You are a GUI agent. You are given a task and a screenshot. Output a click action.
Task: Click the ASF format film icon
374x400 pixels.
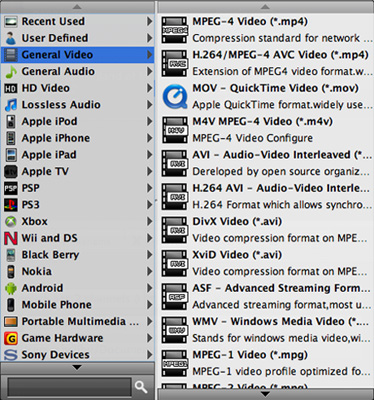coord(175,297)
